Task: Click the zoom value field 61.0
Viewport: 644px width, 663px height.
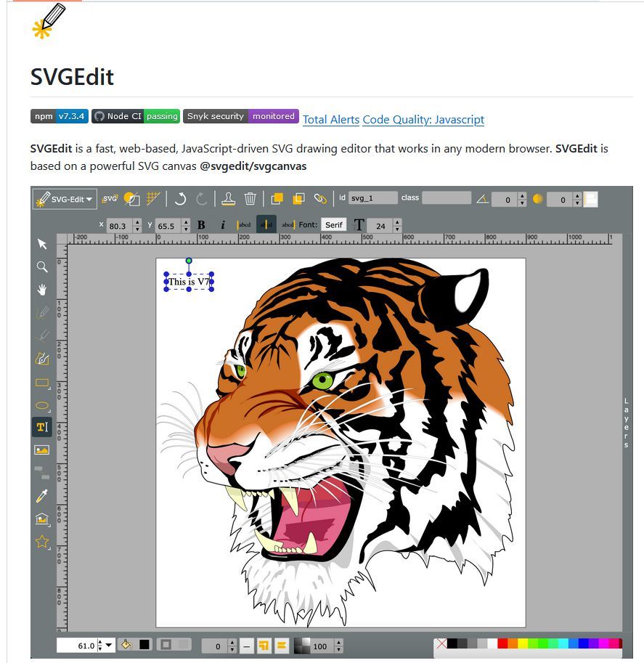Action: (x=78, y=646)
